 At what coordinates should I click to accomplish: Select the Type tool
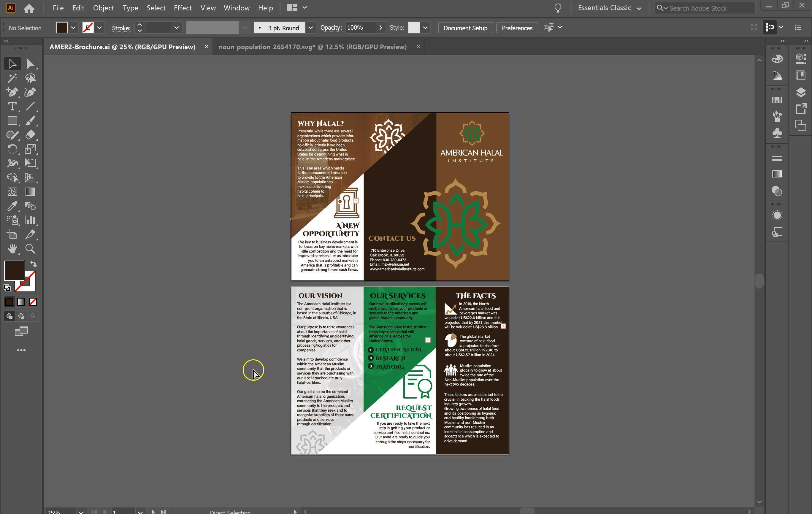[x=12, y=107]
